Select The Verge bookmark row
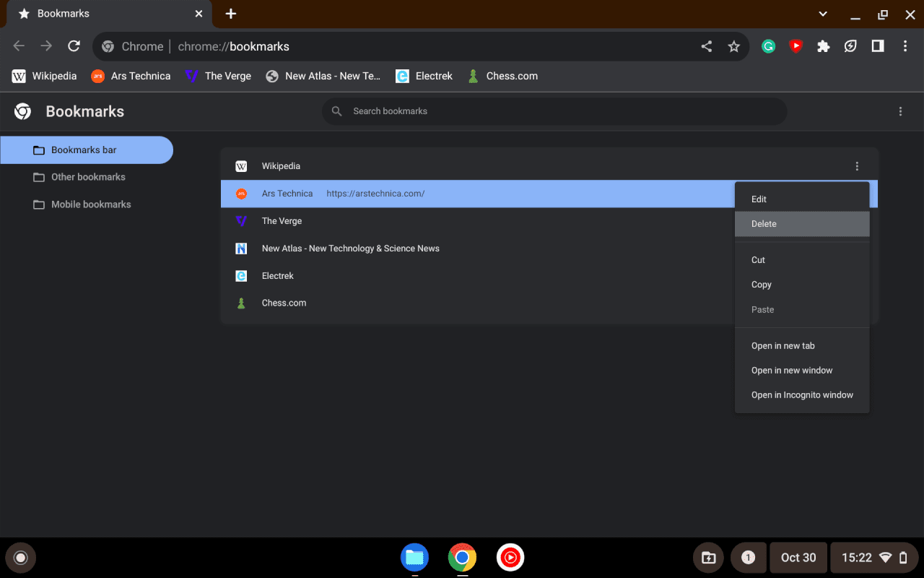924x578 pixels. click(549, 221)
